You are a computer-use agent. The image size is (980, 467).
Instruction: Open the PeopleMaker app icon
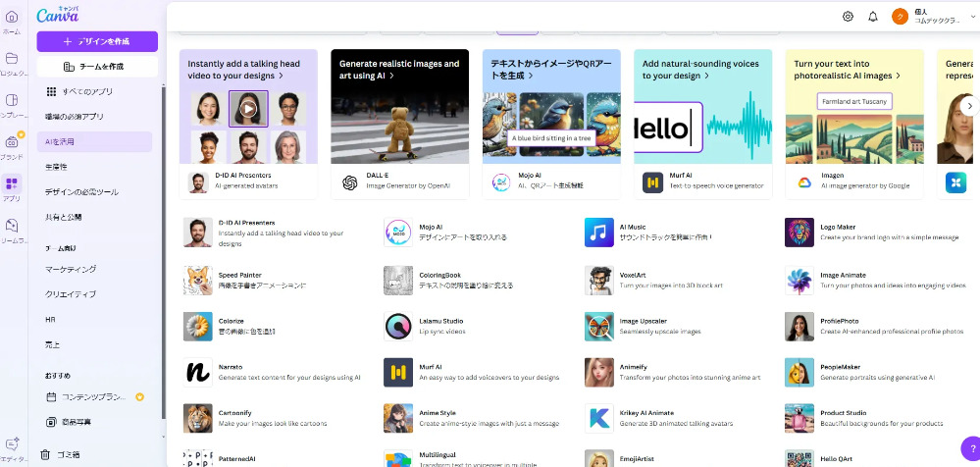pyautogui.click(x=799, y=373)
